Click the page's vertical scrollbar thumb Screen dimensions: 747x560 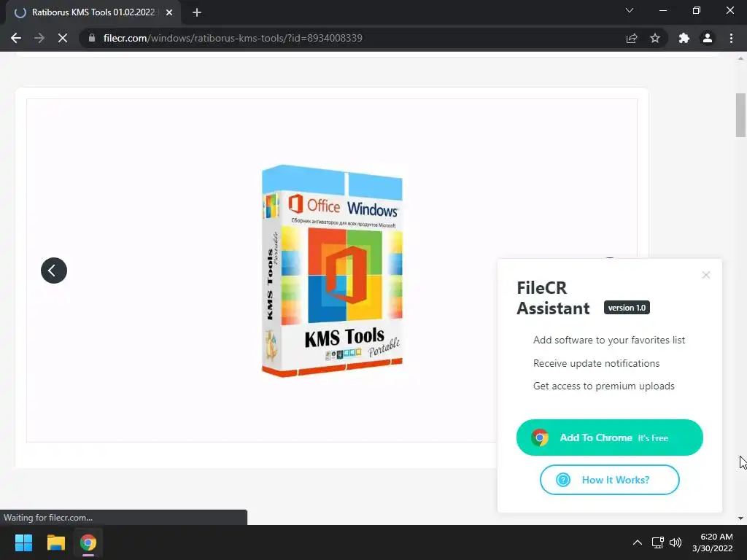tap(740, 114)
